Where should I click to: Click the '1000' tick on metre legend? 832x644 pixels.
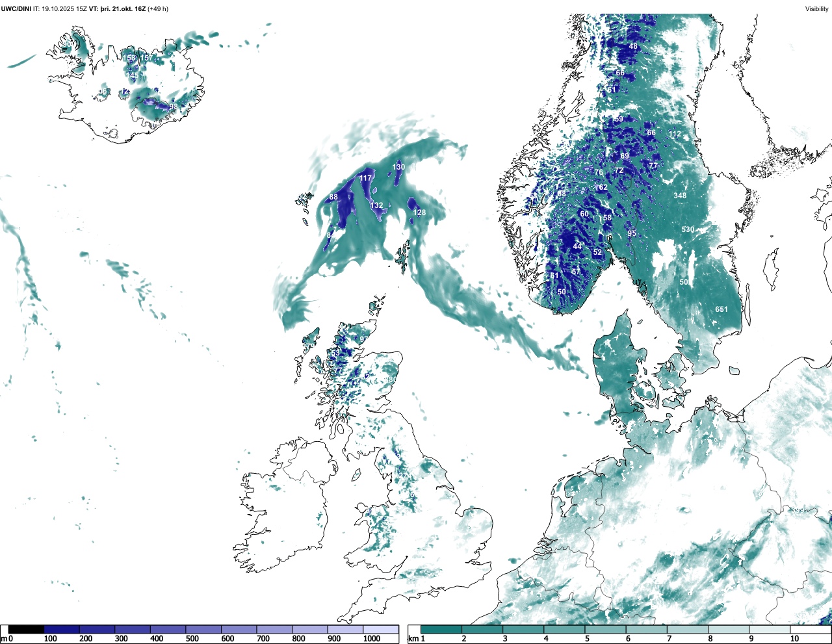[372, 639]
